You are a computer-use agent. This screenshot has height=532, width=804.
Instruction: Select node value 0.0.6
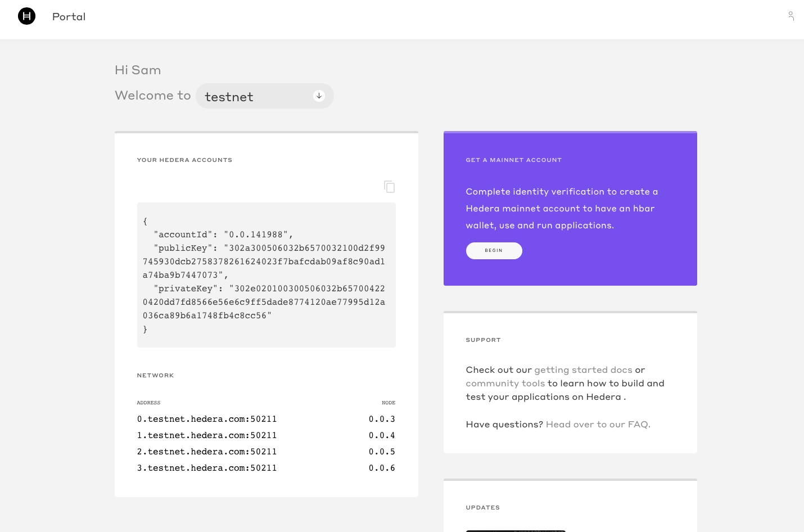tap(382, 468)
